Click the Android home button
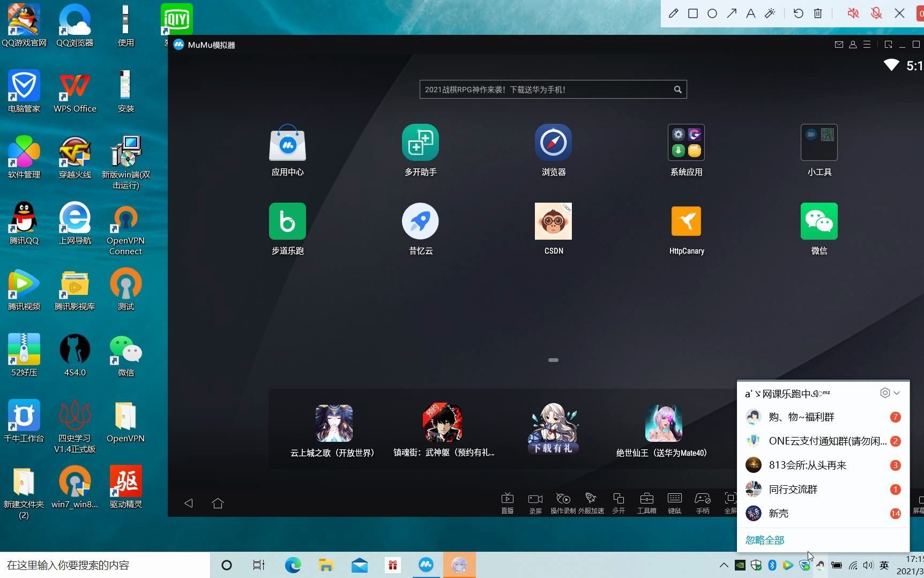Viewport: 924px width, 578px height. pos(218,503)
